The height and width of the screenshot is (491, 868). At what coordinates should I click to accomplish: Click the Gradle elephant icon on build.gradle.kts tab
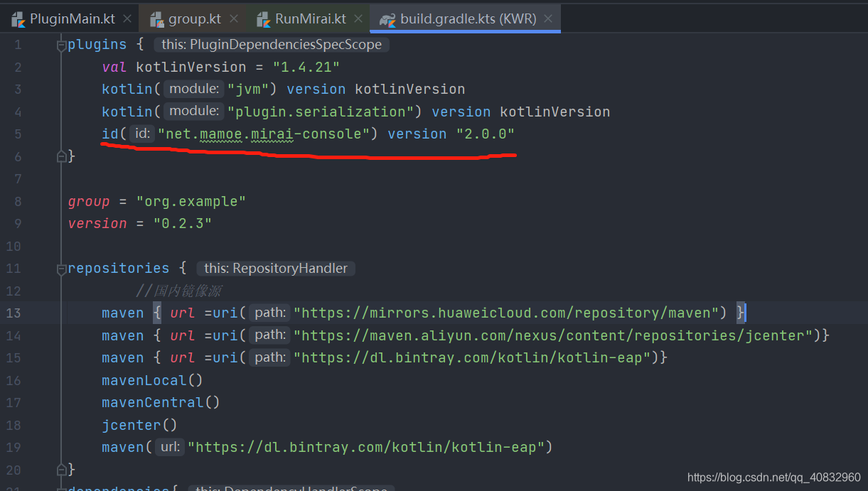click(x=388, y=19)
